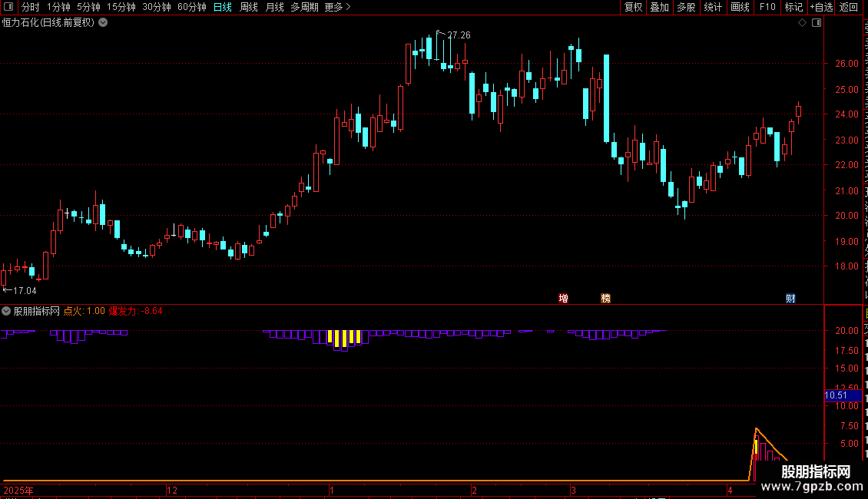868x499 pixels.
Task: Toggle the left sidebar panel icon
Action: [8, 7]
